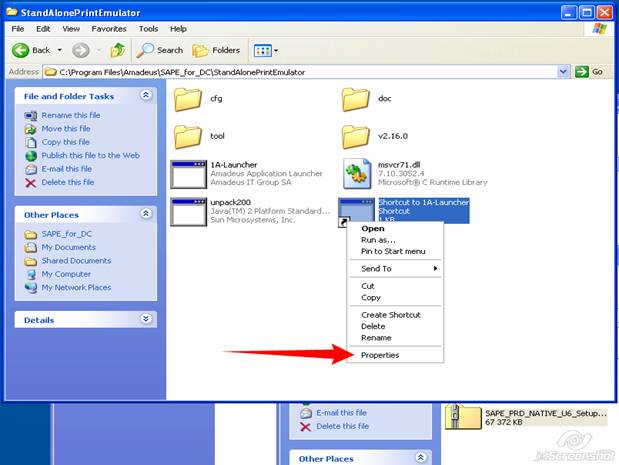Collapse Other Places in background window
Screen dimensions: 619x465
click(420, 458)
